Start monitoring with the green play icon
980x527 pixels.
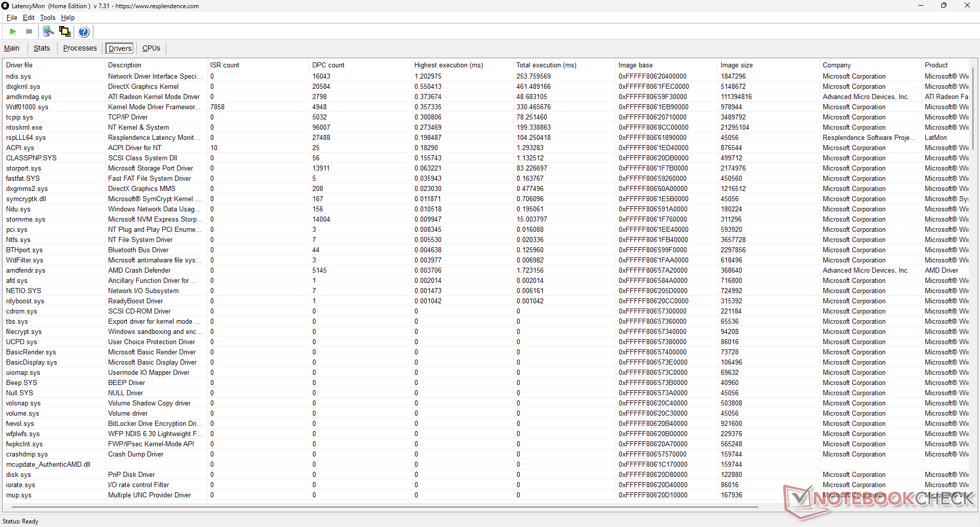13,32
